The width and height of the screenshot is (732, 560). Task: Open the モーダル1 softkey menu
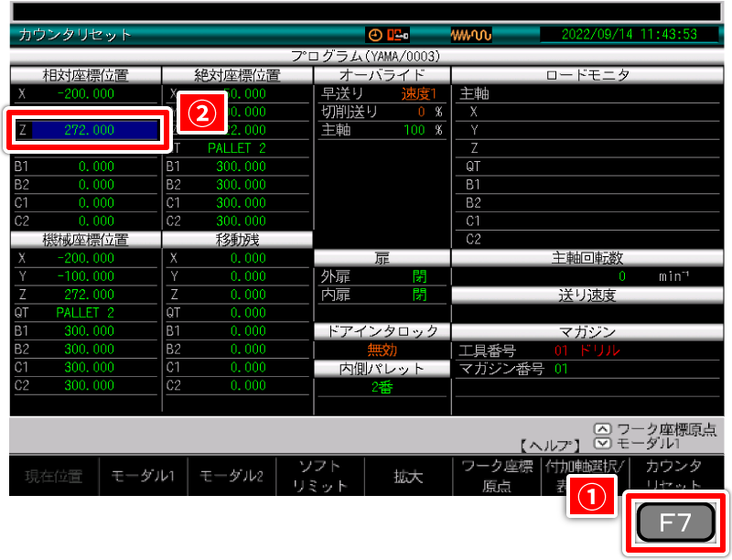pos(142,476)
